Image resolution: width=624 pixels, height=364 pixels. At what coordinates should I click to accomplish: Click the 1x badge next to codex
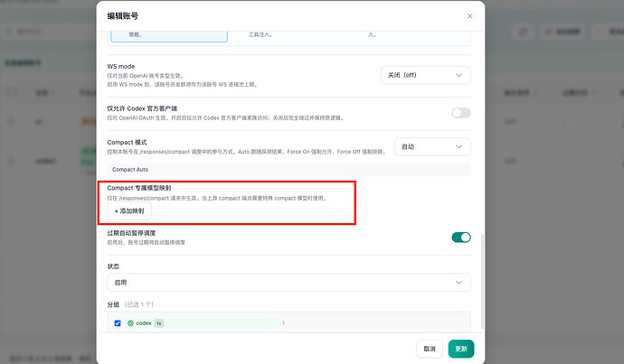point(159,323)
